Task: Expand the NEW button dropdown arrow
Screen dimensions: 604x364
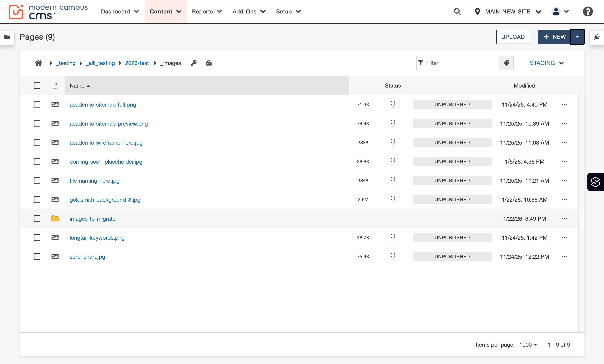Action: click(x=577, y=37)
